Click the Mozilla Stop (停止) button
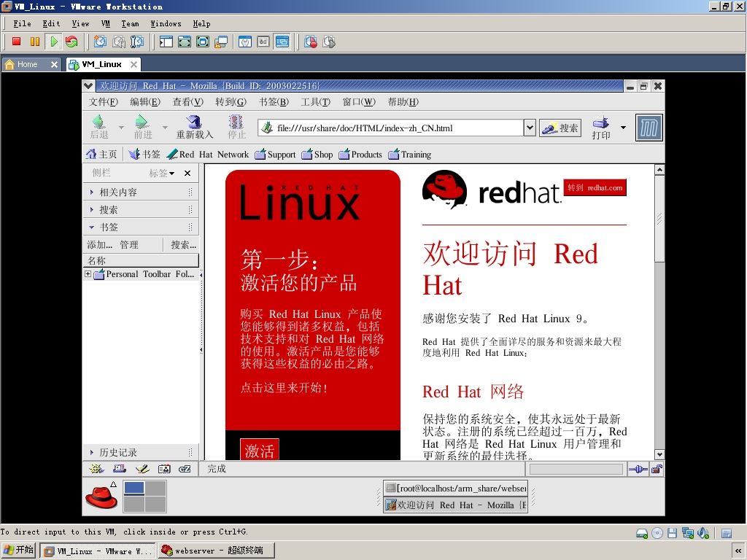Viewport: 747px width, 560px height. point(236,127)
